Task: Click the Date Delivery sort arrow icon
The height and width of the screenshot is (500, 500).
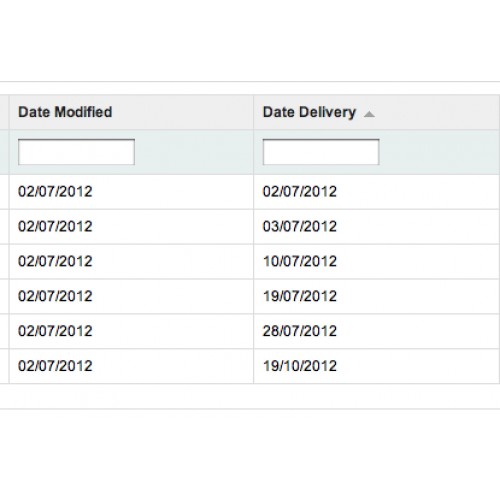Action: tap(369, 114)
